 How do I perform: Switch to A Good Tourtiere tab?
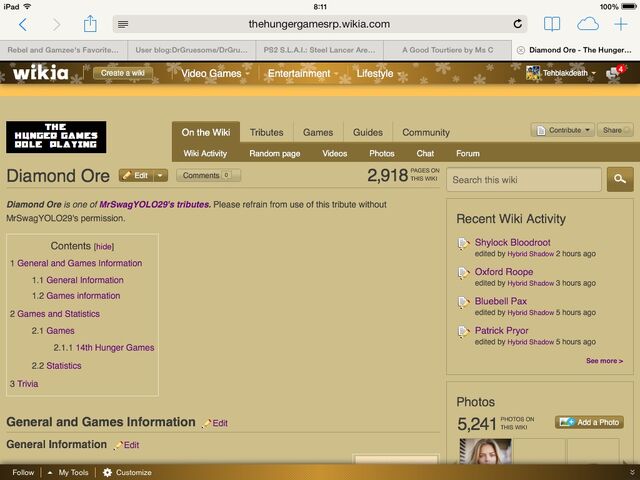(447, 50)
